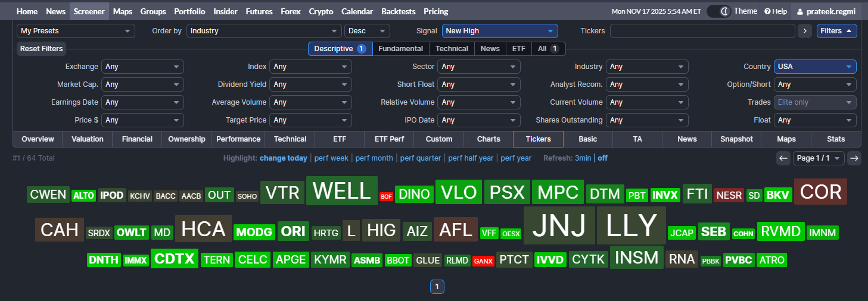Switch to the Overview view tab
Viewport: 868px width, 301px height.
(x=38, y=139)
